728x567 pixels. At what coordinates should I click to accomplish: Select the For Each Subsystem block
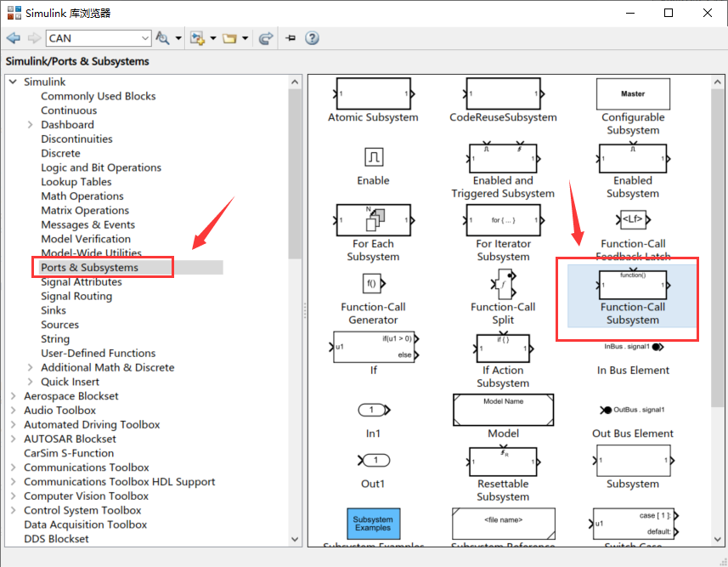tap(373, 220)
